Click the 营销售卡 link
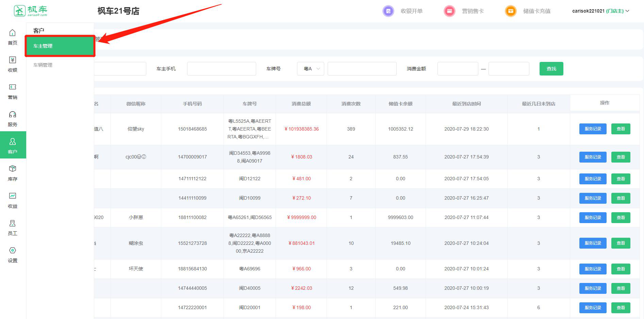The image size is (644, 319). click(x=473, y=11)
